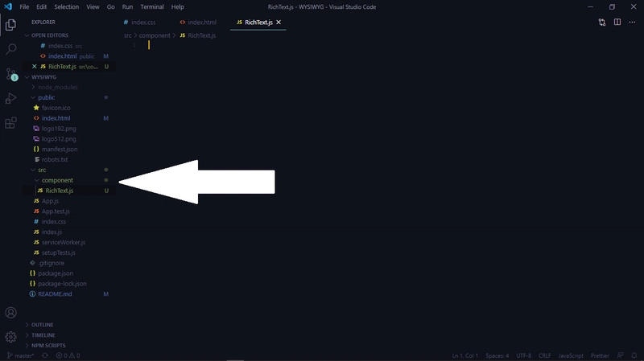
Task: Open errors and warnings count in status bar
Action: (68, 355)
